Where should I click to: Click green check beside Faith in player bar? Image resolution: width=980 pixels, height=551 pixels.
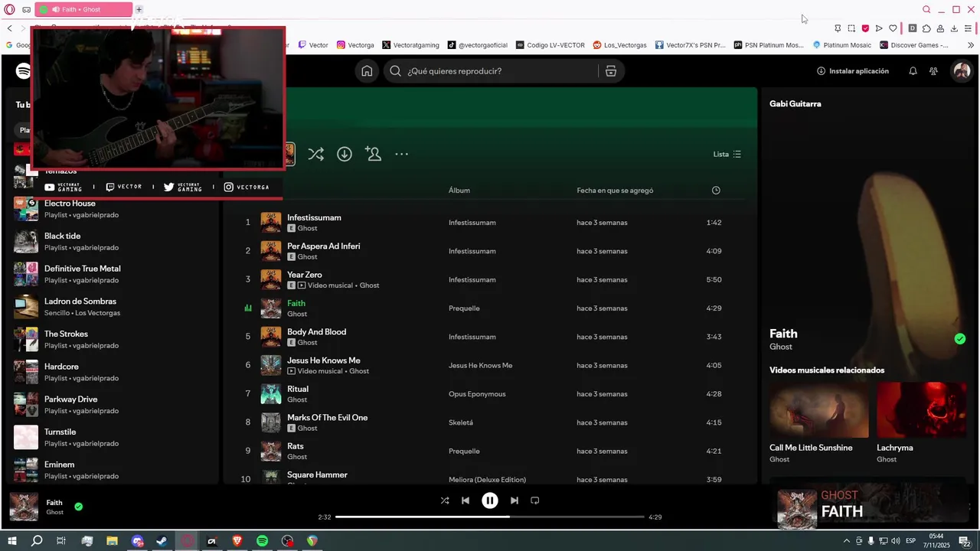tap(78, 506)
